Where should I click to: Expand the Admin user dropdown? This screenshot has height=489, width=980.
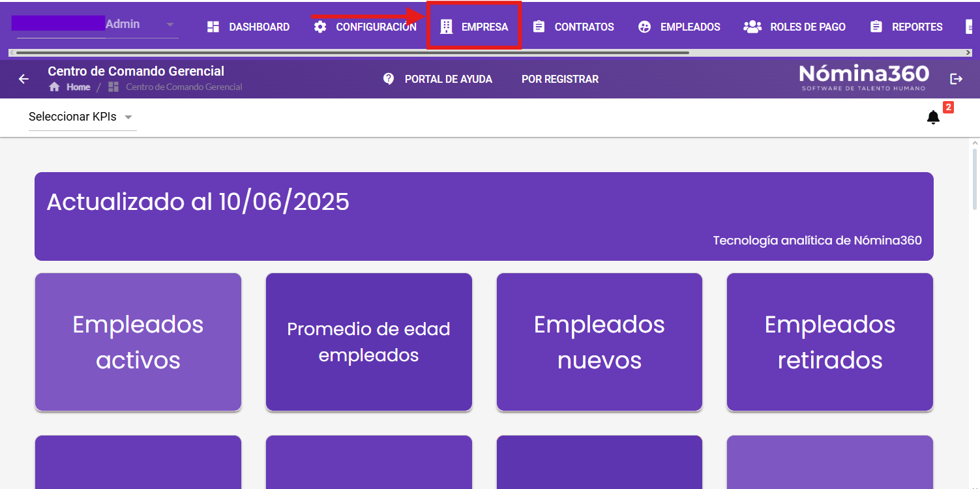170,25
